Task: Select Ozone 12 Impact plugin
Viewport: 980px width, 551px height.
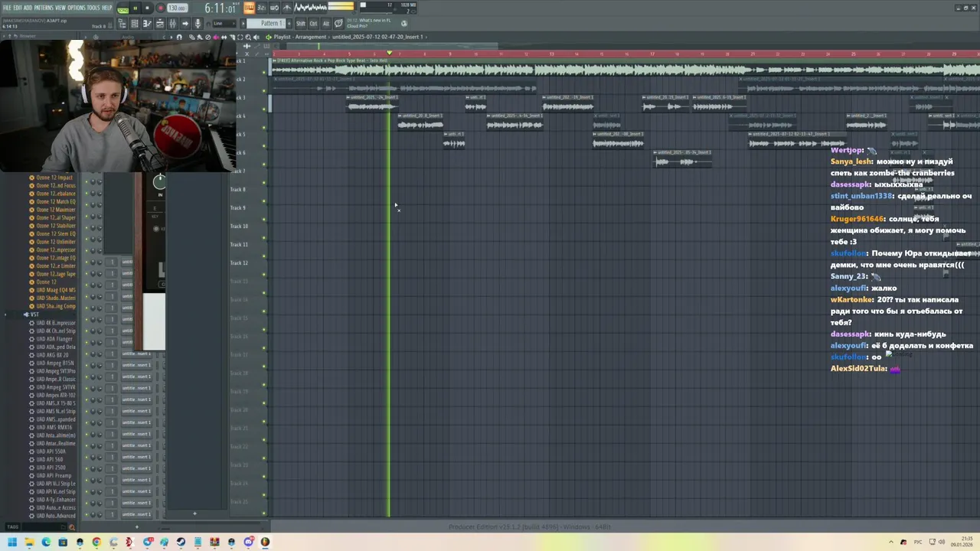Action: click(x=54, y=178)
